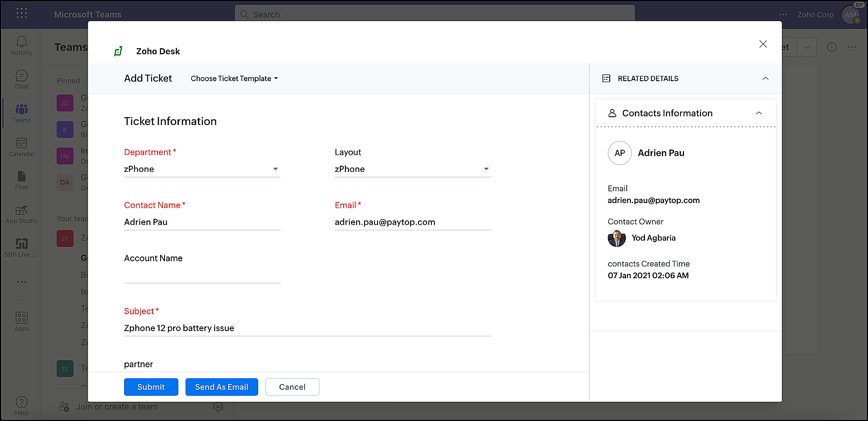Click the Pinned section label
Screen dimensions: 868x421
[68, 81]
